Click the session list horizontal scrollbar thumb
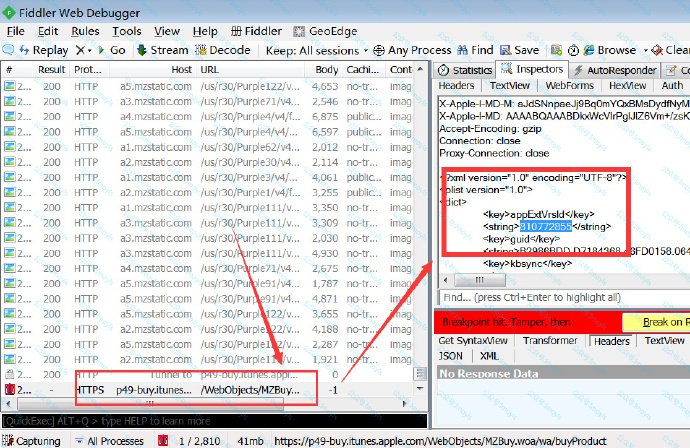 click(x=150, y=404)
